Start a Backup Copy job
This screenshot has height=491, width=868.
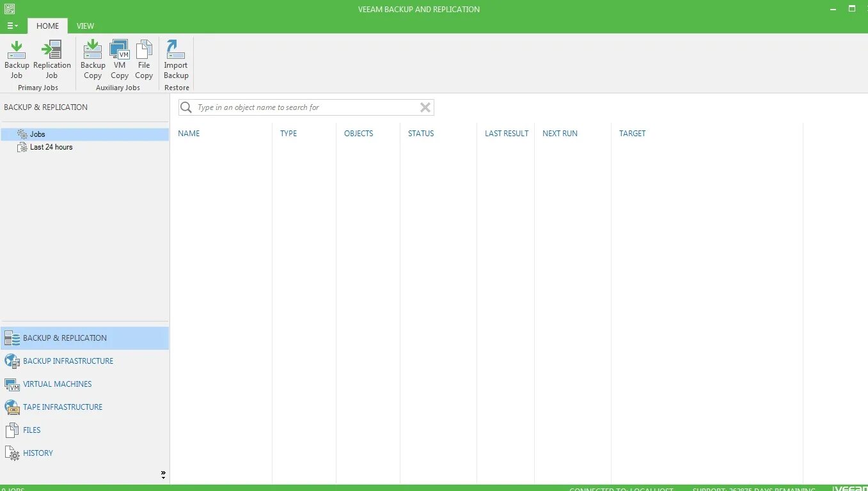[x=93, y=59]
